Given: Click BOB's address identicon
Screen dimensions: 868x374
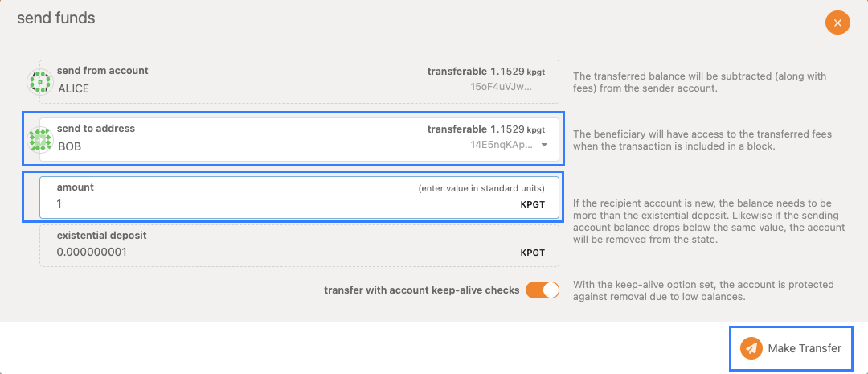Looking at the screenshot, I should click(40, 140).
